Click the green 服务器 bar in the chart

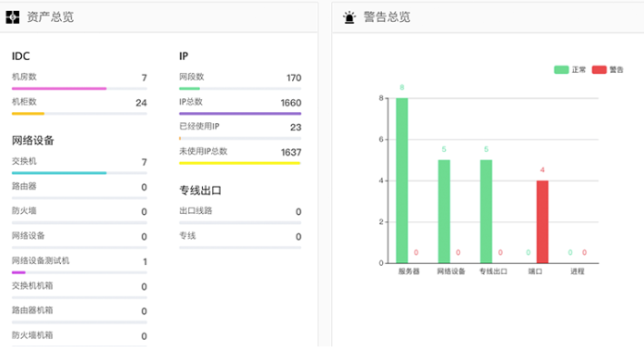(402, 180)
